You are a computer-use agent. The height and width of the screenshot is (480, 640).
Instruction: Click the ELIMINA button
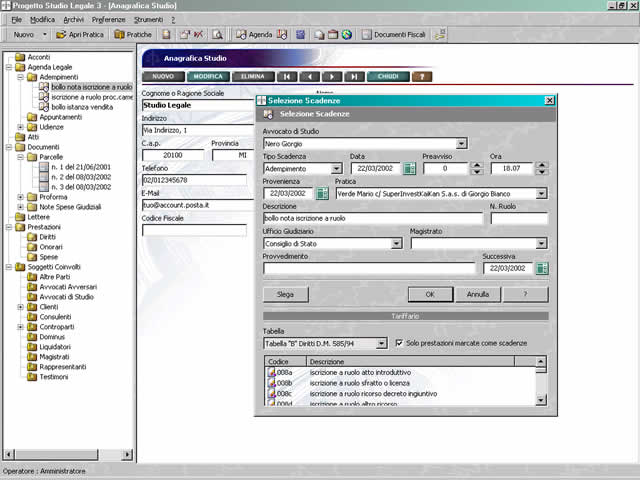pos(253,76)
